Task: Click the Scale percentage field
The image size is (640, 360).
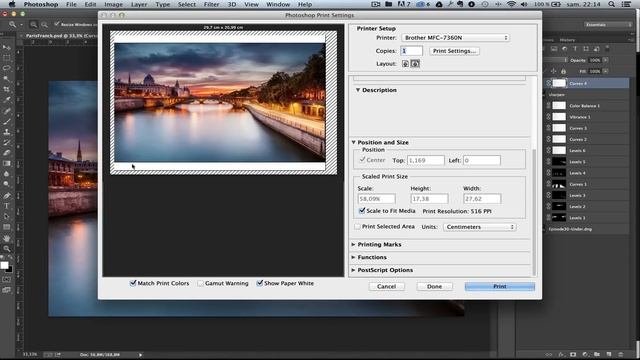Action: [x=376, y=199]
